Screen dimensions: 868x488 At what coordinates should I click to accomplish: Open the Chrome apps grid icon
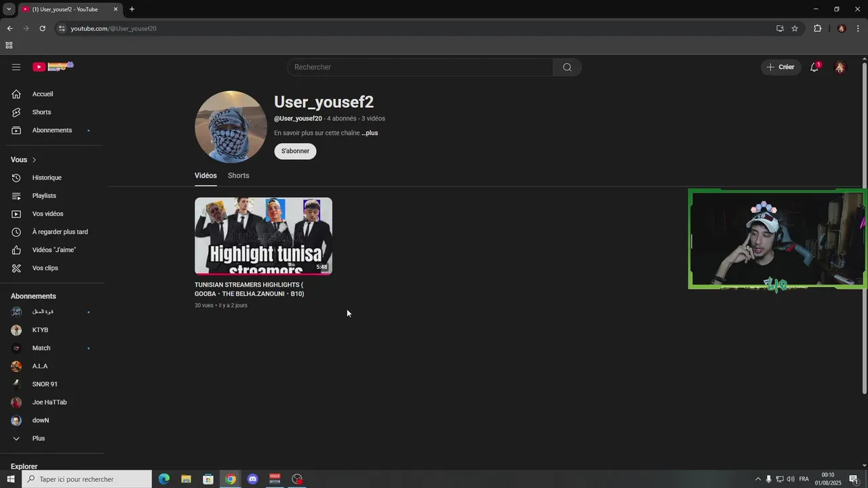[9, 45]
